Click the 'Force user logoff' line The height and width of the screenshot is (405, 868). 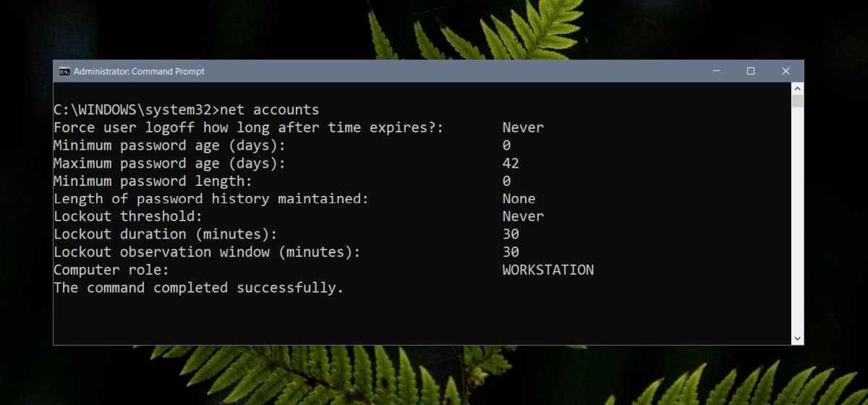pos(248,128)
